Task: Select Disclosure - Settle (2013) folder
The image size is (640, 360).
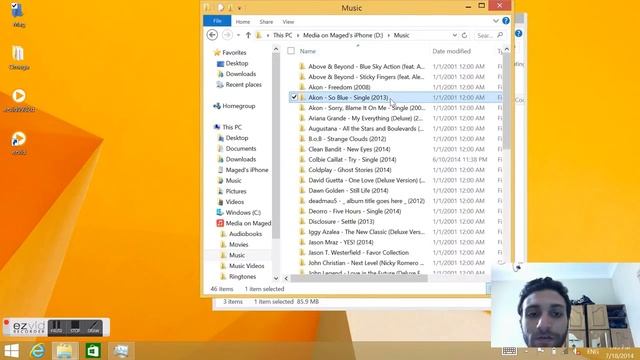Action: click(x=341, y=221)
